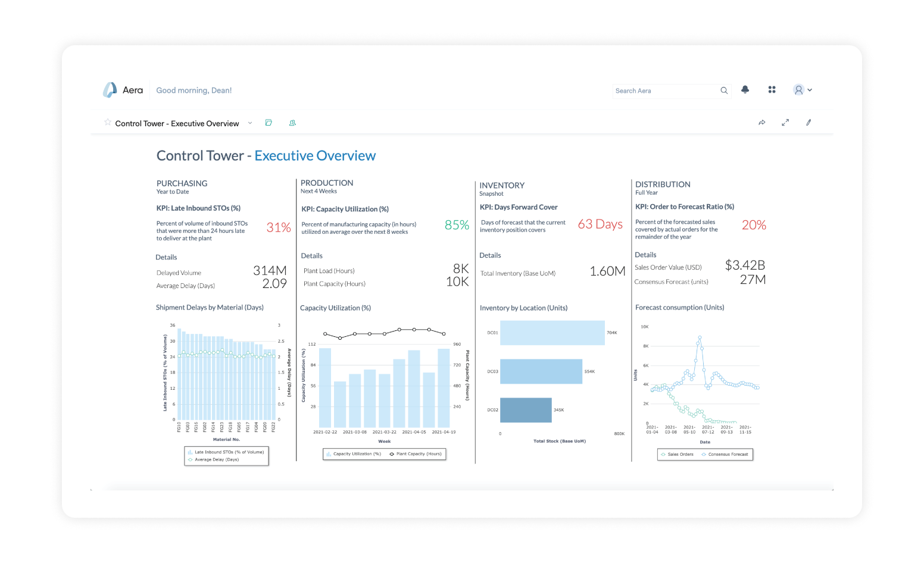924x563 pixels.
Task: Click the 63 Days forward cover value
Action: [x=600, y=224]
